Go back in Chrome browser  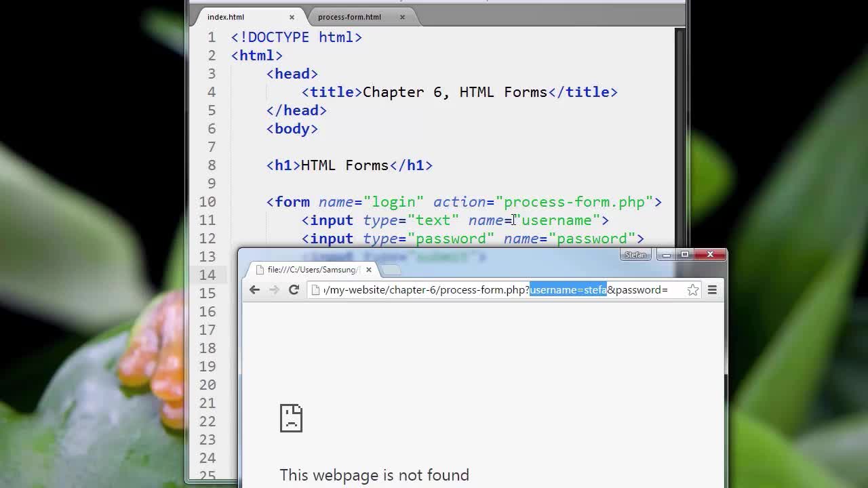(254, 290)
